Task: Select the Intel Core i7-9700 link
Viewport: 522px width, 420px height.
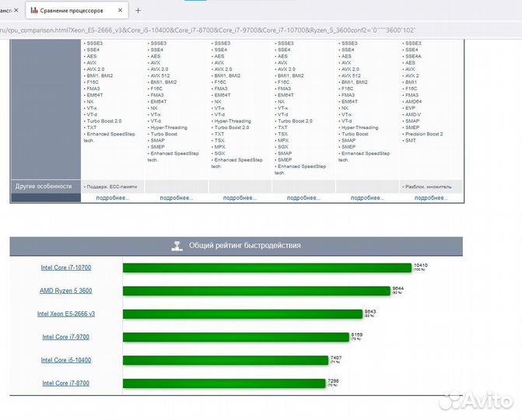Action: point(66,337)
